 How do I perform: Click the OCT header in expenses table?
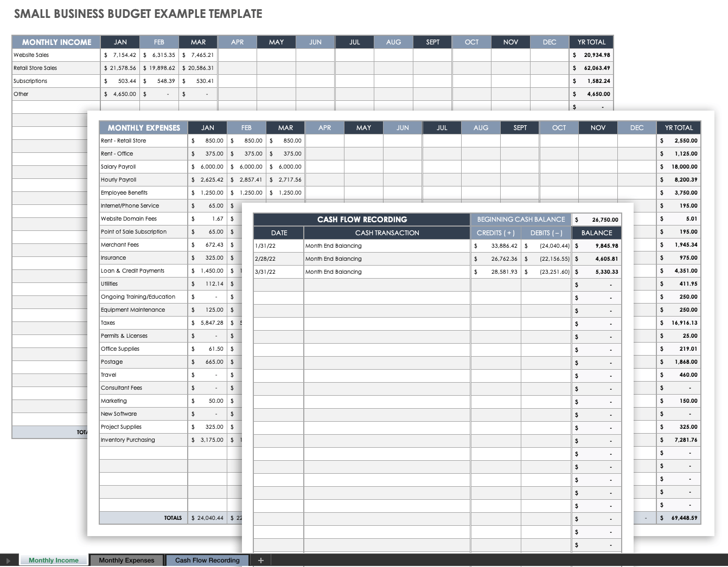[x=559, y=127]
